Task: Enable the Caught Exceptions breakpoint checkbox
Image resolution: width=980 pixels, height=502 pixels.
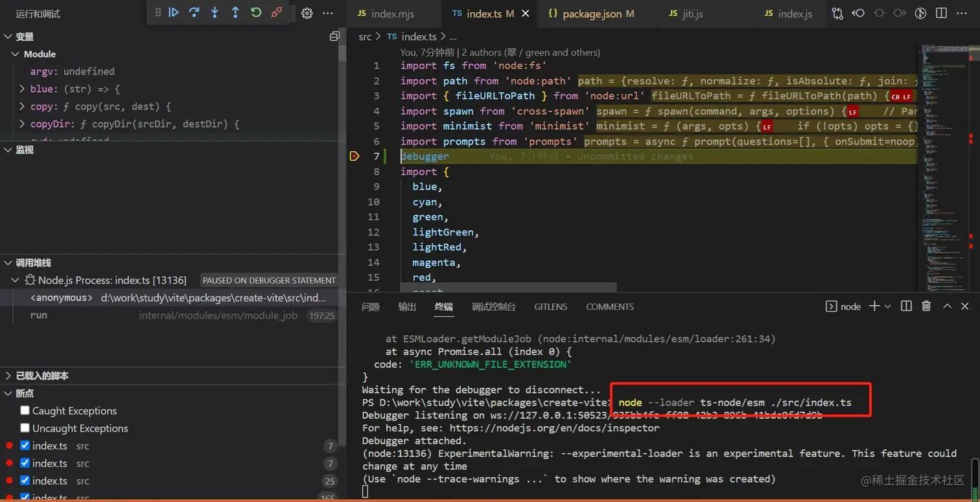Action: point(25,411)
